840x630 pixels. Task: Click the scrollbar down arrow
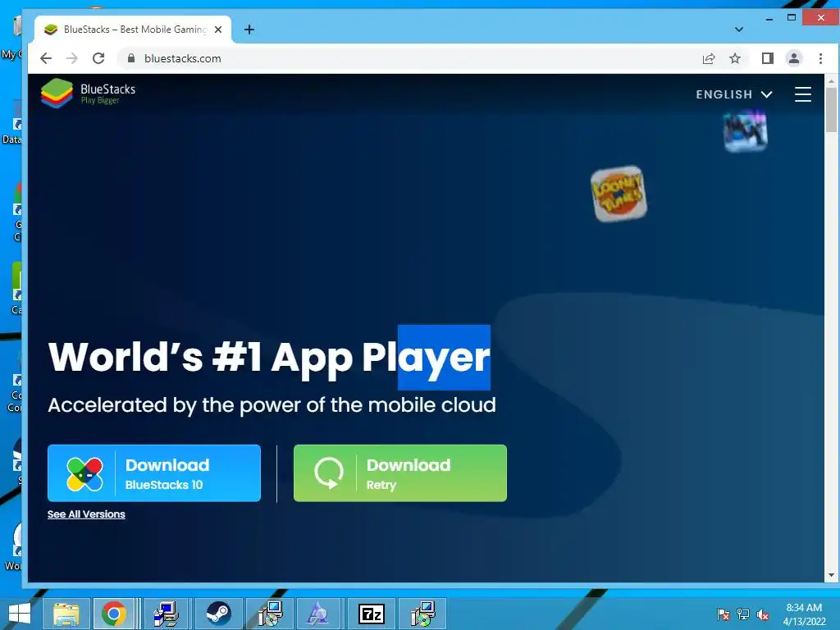(x=831, y=575)
